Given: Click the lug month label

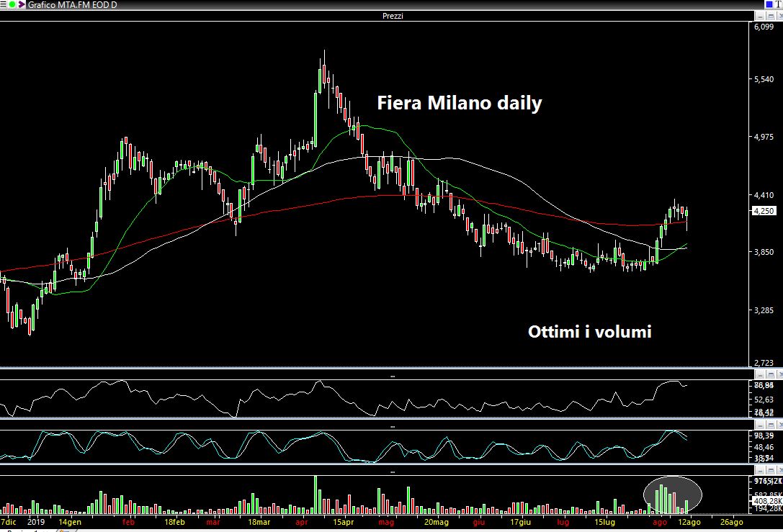Looking at the screenshot, I should [563, 522].
